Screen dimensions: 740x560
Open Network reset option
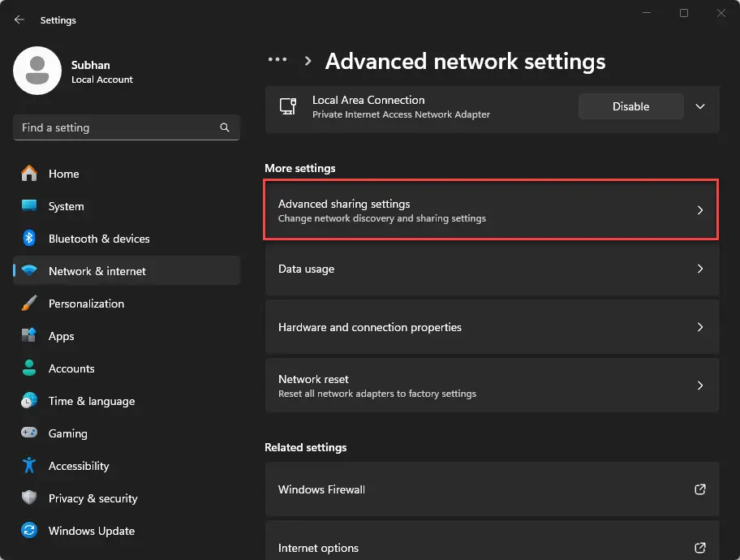(x=491, y=386)
